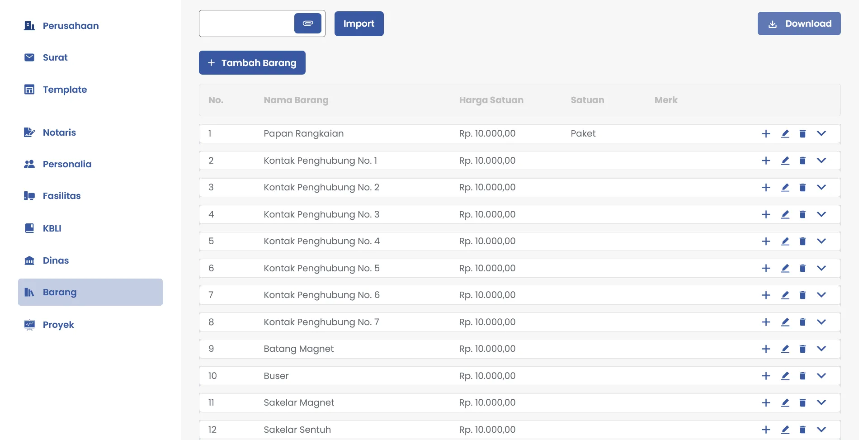Viewport: 868px width, 440px height.
Task: Open Notaris in the sidebar
Action: (59, 132)
